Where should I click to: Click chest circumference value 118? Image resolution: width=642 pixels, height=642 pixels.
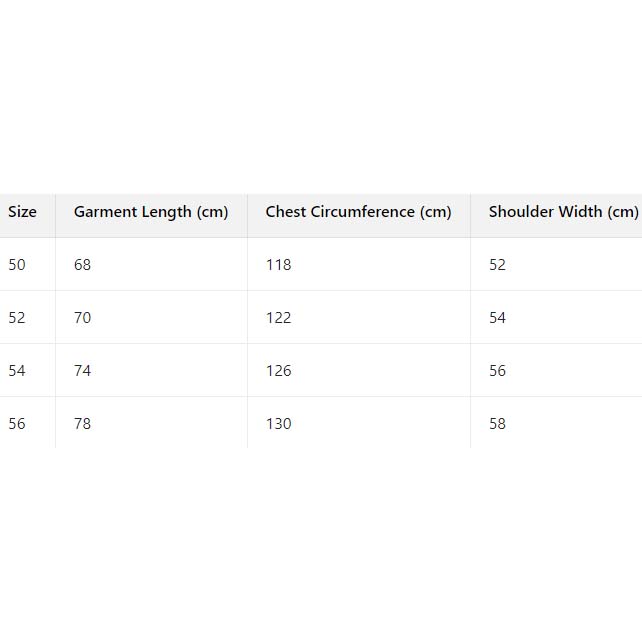click(278, 265)
